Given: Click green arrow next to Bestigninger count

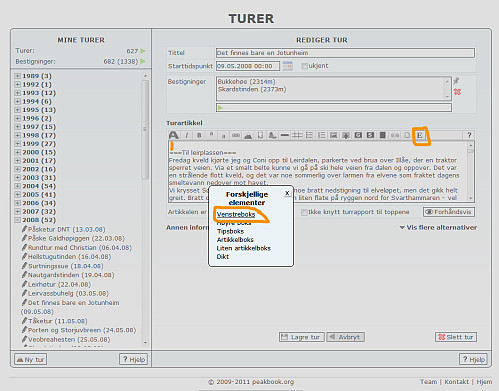Looking at the screenshot, I should [x=143, y=61].
